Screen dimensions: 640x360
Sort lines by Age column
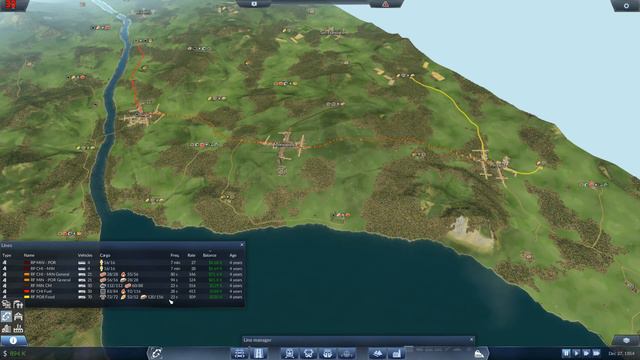(x=233, y=255)
